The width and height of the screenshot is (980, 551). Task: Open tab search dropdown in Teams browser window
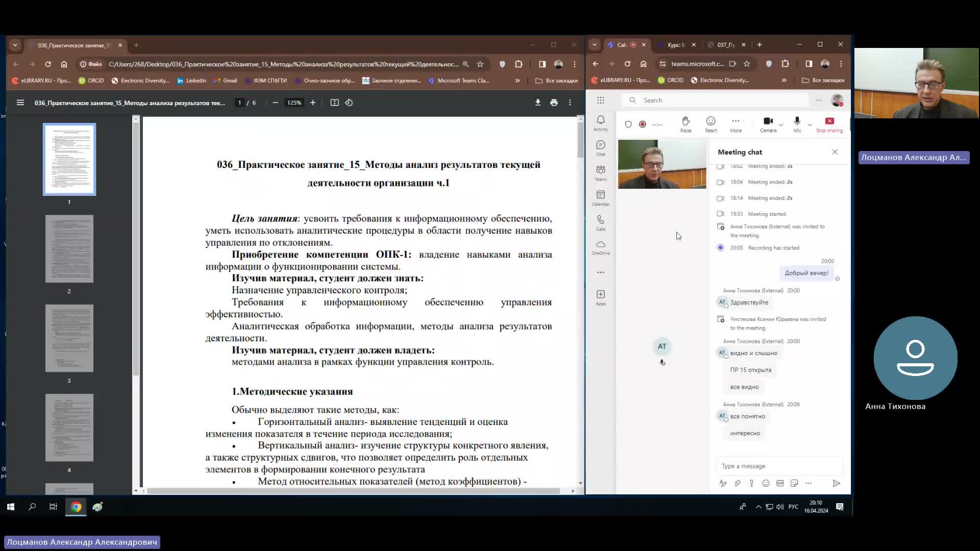tap(594, 44)
